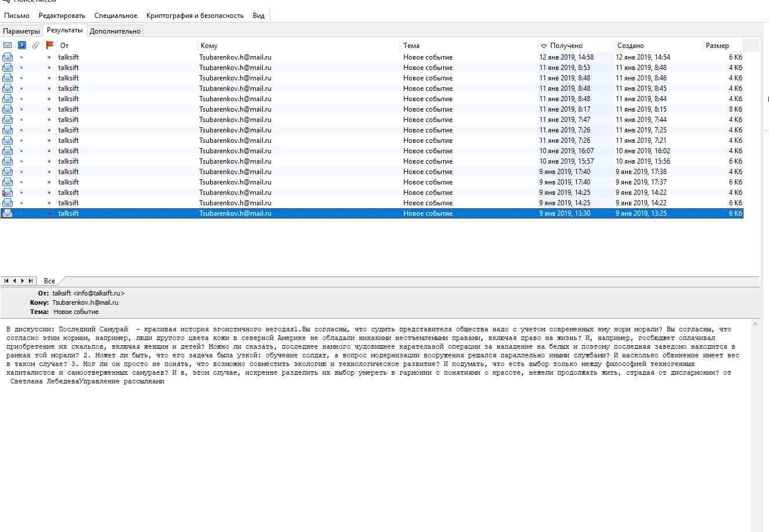Screen dimensions: 769x532
Task: Sort messages by the Создано column
Action: point(658,45)
